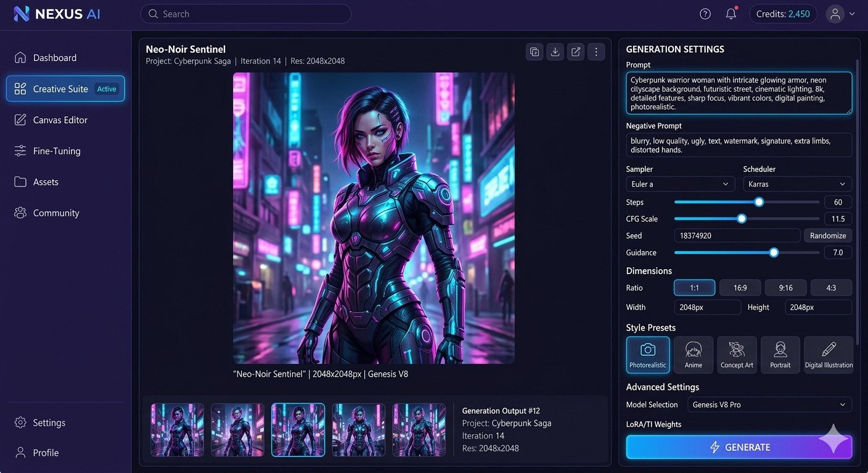Select the Concept Art style preset
Viewport: 868px width, 473px height.
click(x=737, y=355)
